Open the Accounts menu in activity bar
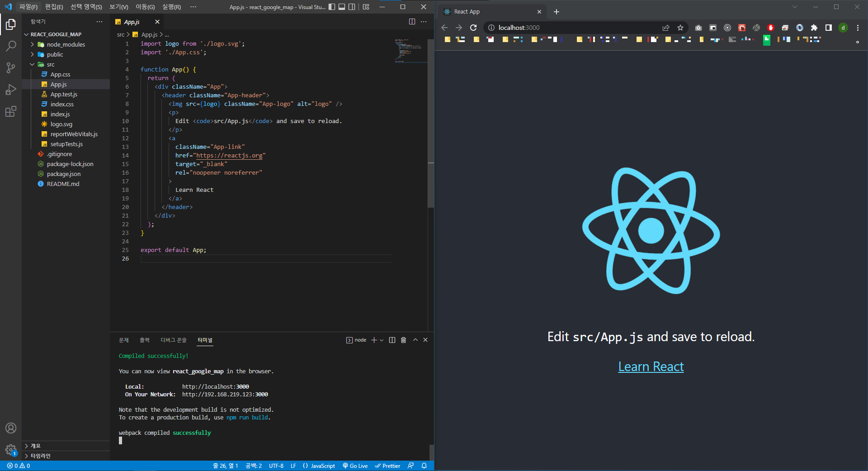The width and height of the screenshot is (868, 471). pyautogui.click(x=11, y=428)
